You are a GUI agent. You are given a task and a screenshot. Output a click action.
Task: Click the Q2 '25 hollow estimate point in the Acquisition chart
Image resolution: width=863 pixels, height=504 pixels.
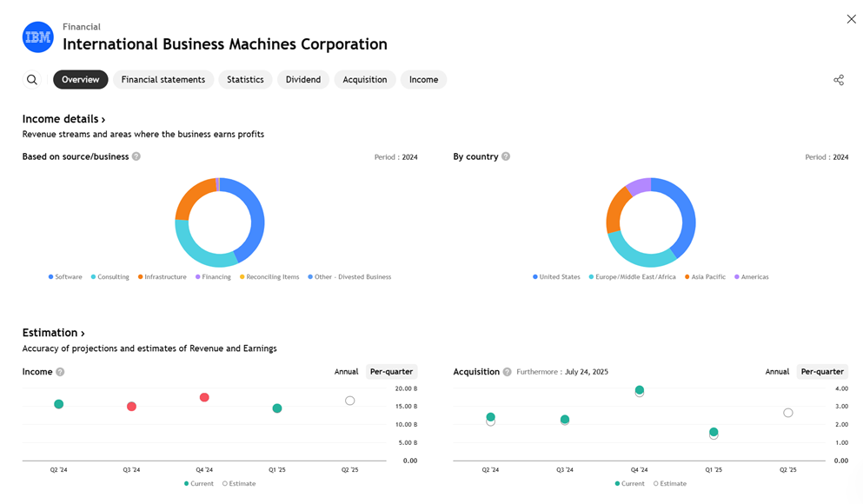[788, 413]
